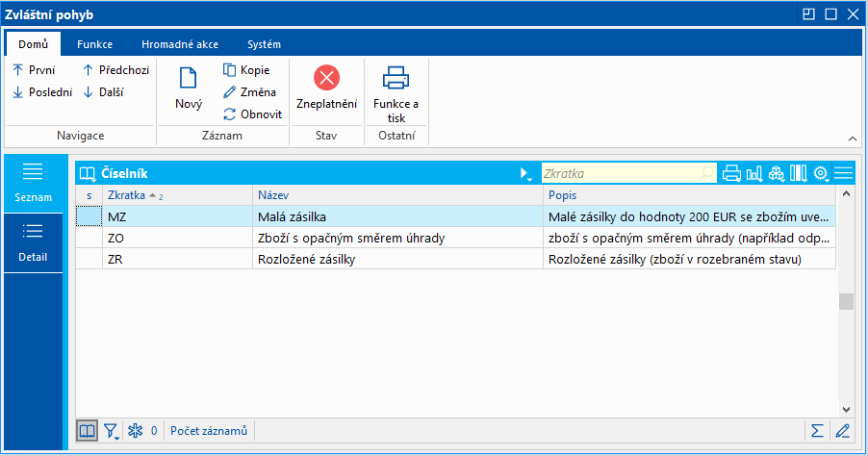Open the Hromadné akce ribbon tab

180,44
